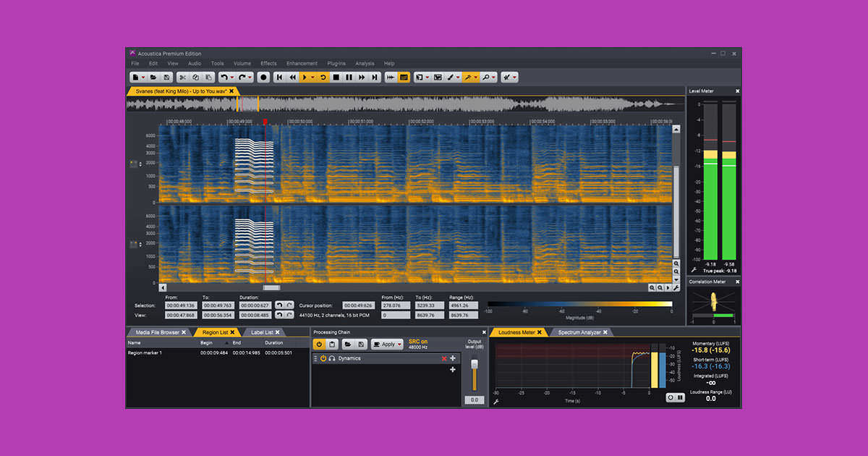This screenshot has height=456, width=868.
Task: Save with the floppy disk icon in top toolbar
Action: (x=166, y=77)
